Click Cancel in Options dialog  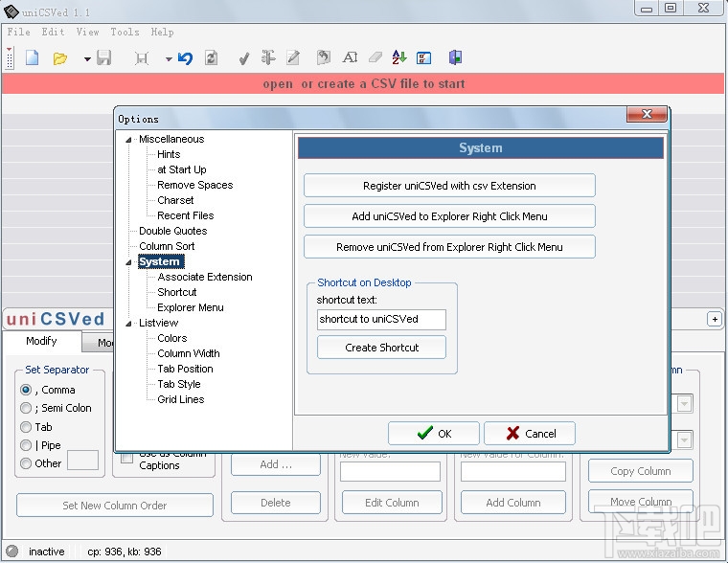pos(530,434)
